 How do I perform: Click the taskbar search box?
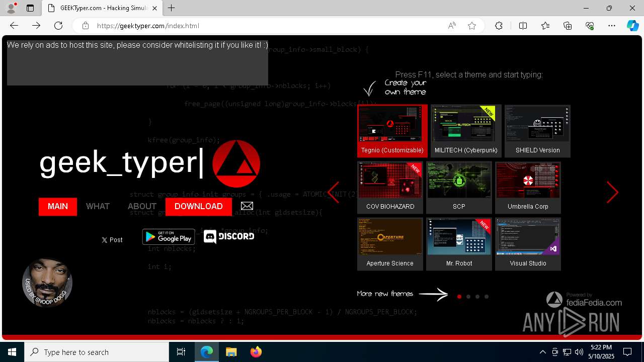(x=97, y=352)
